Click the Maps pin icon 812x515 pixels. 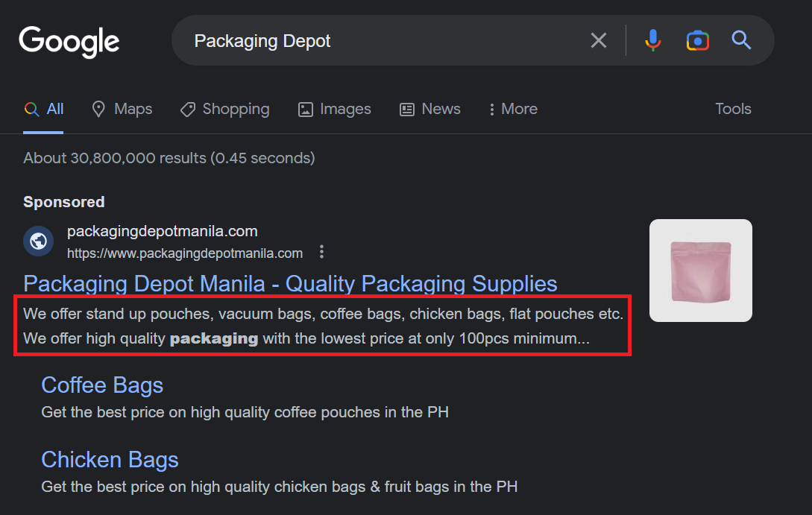(x=98, y=109)
